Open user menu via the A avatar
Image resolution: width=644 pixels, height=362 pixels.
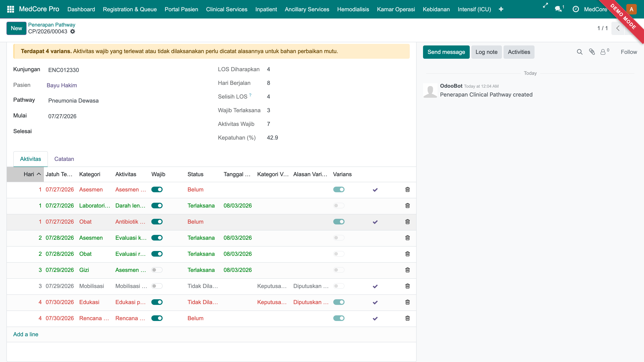tap(631, 9)
